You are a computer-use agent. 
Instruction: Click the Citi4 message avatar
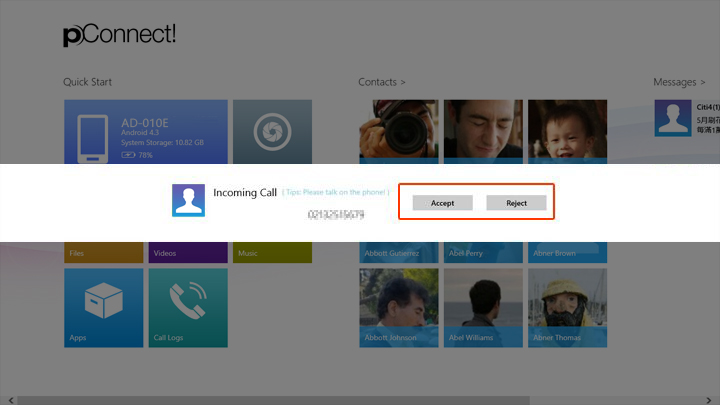point(671,118)
